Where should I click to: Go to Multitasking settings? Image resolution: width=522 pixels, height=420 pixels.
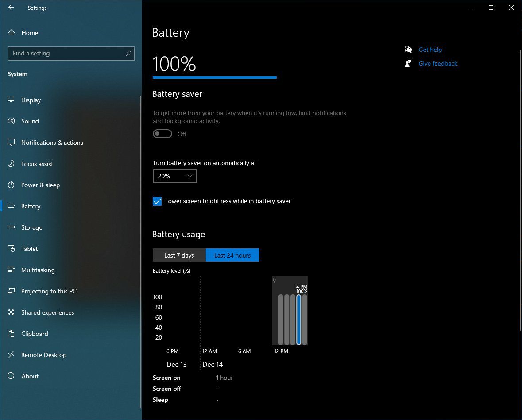(x=70, y=270)
